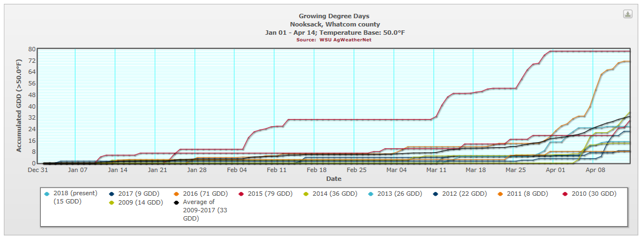Click the Date x-axis title
This screenshot has width=644, height=241.
point(333,179)
